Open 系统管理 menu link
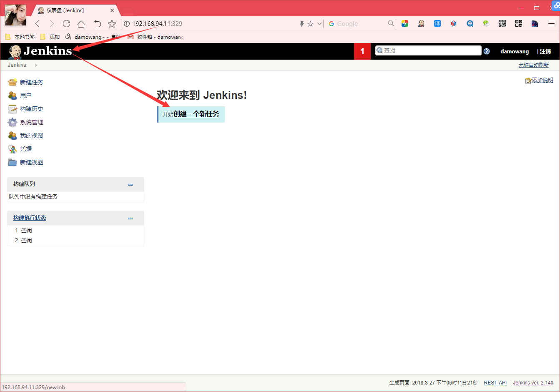Screen dimensions: 560x392 click(32, 122)
